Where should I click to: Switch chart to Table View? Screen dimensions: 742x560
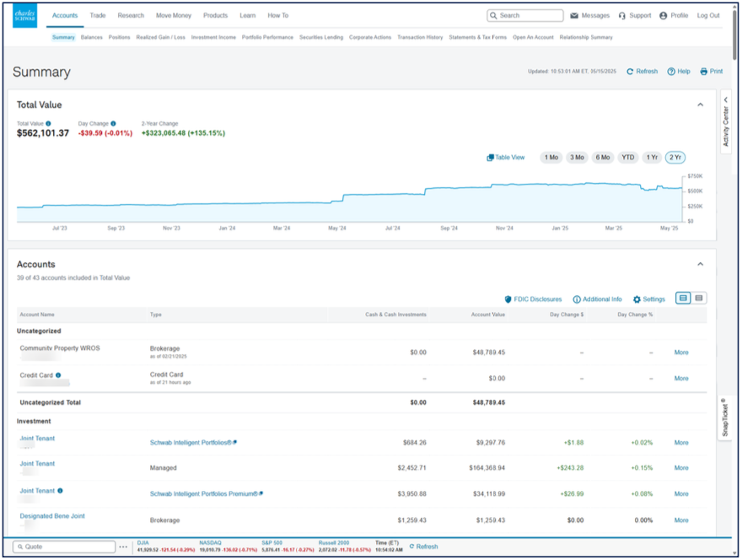505,158
